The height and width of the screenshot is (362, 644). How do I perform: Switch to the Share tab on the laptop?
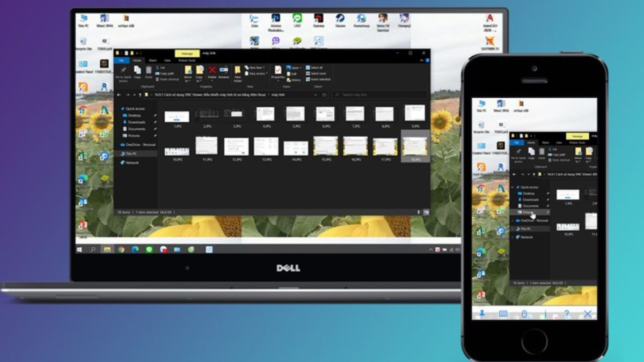(x=152, y=61)
